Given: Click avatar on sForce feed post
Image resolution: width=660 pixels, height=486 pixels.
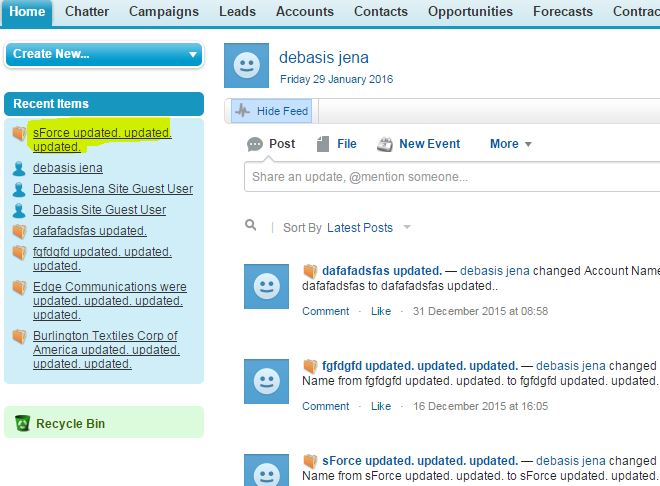Looking at the screenshot, I should click(266, 470).
